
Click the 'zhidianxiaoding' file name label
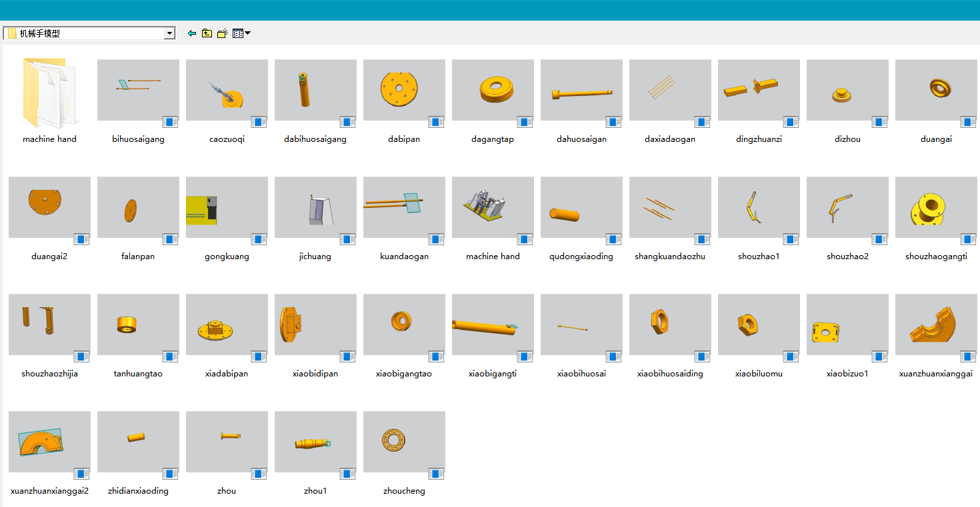pyautogui.click(x=138, y=491)
